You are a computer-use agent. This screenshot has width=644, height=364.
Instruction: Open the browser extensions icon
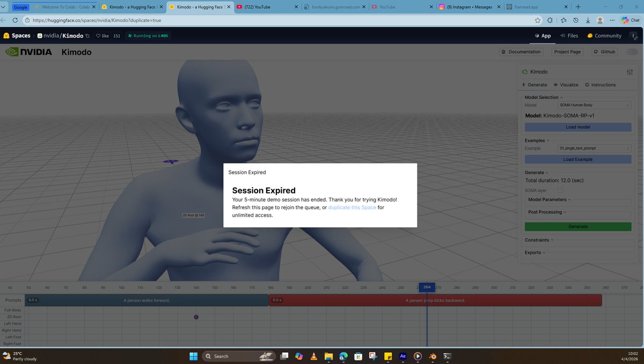(550, 20)
